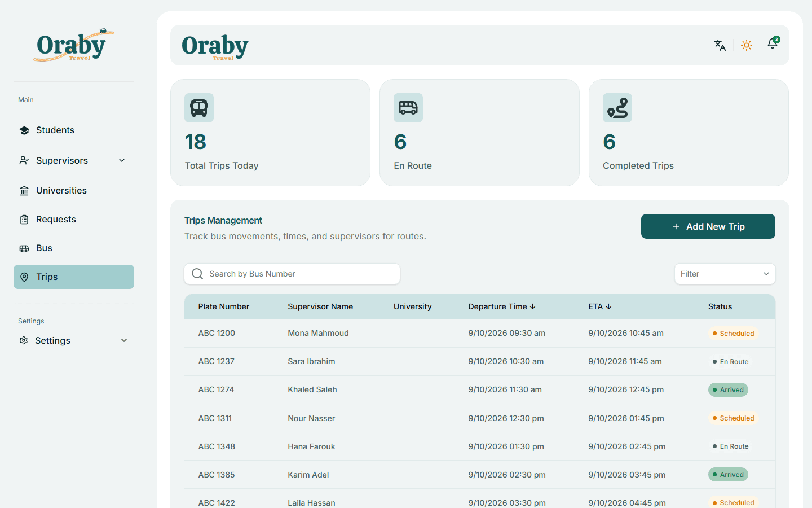The width and height of the screenshot is (812, 508).
Task: Click Add New Trip button
Action: [708, 226]
